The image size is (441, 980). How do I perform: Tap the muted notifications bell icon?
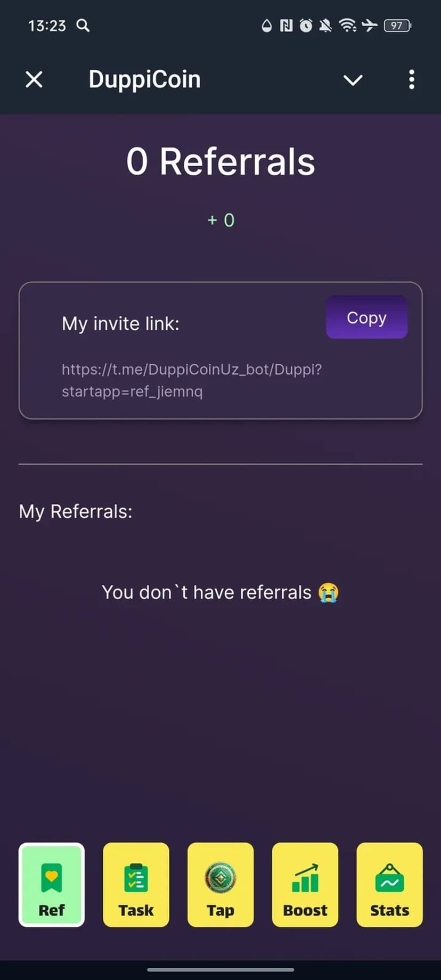tap(325, 25)
